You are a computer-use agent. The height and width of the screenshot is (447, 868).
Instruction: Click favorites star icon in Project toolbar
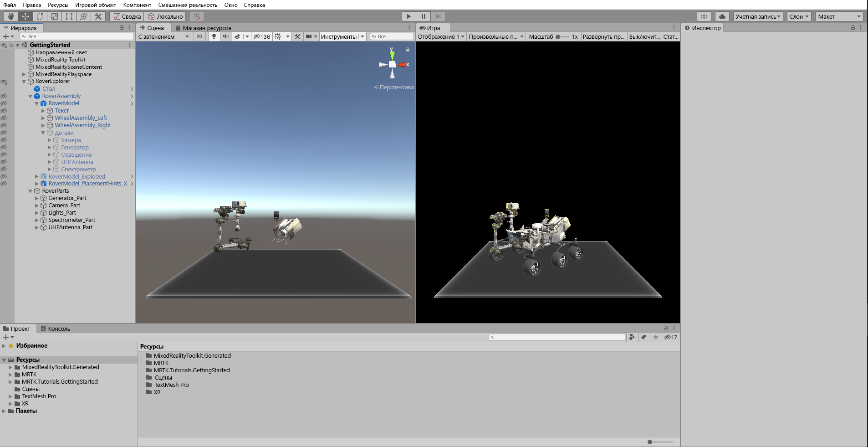coord(656,337)
